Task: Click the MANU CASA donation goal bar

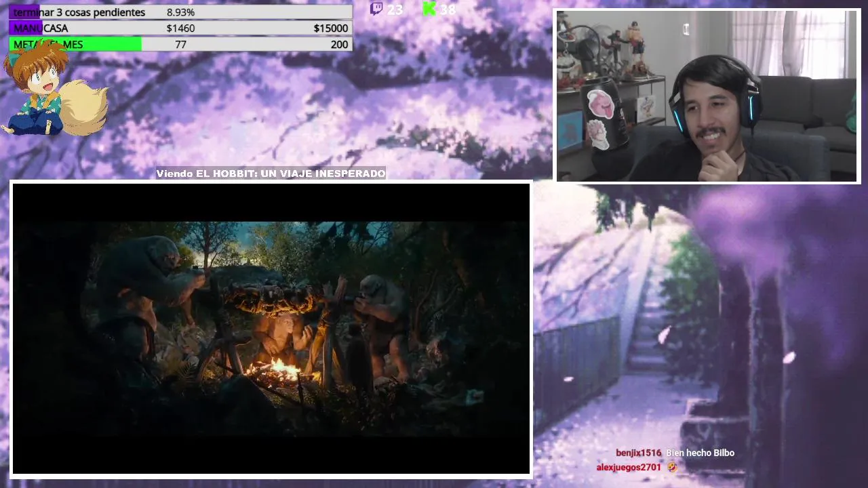Action: pos(180,28)
